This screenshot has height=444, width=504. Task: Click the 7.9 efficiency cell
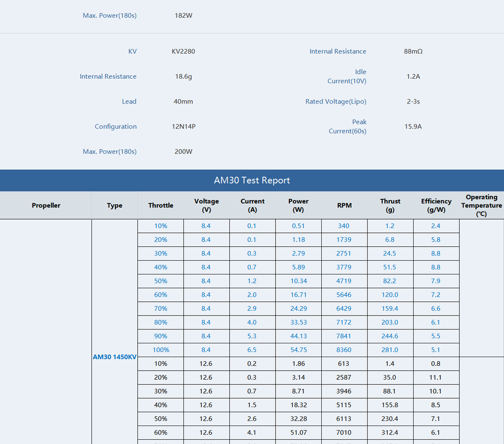coord(436,281)
